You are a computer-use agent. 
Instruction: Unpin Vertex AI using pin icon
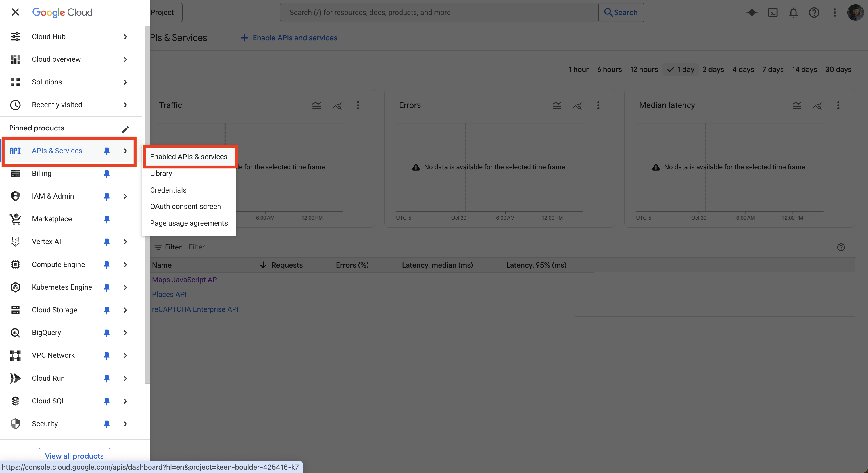pyautogui.click(x=106, y=242)
